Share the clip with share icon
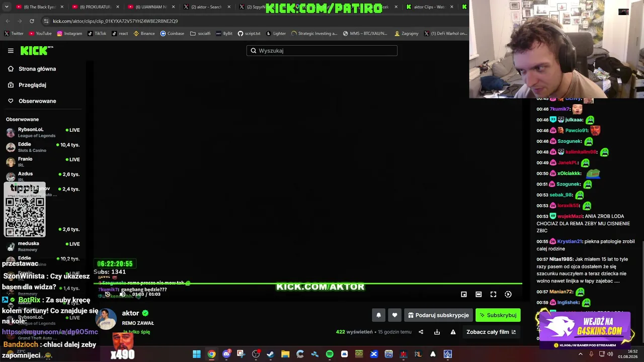The width and height of the screenshot is (644, 362). click(x=421, y=332)
